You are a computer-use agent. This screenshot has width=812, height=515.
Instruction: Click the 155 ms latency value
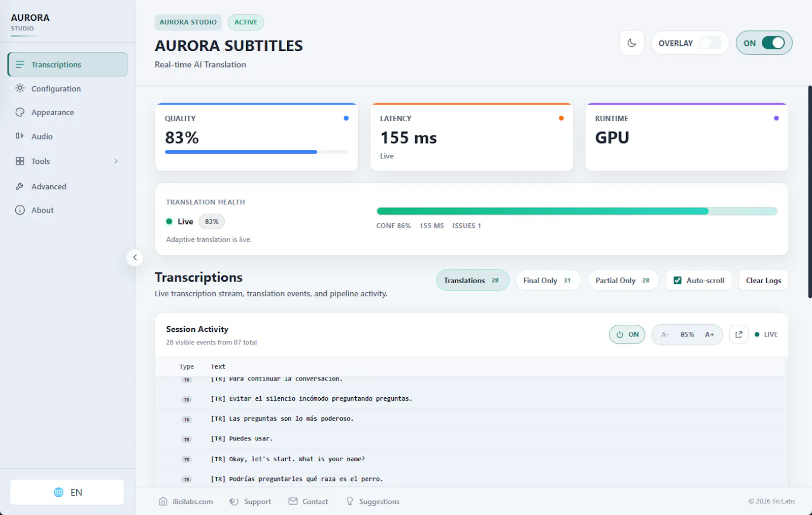pyautogui.click(x=409, y=138)
